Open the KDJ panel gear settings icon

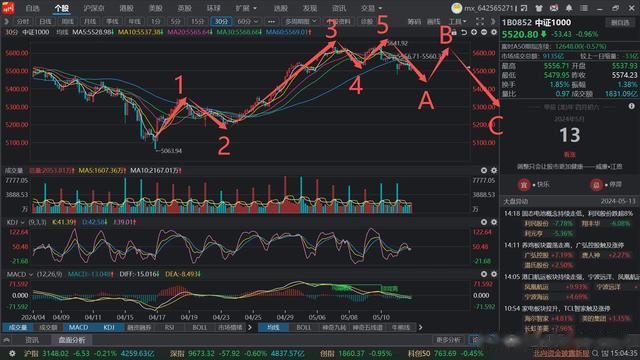pos(493,222)
